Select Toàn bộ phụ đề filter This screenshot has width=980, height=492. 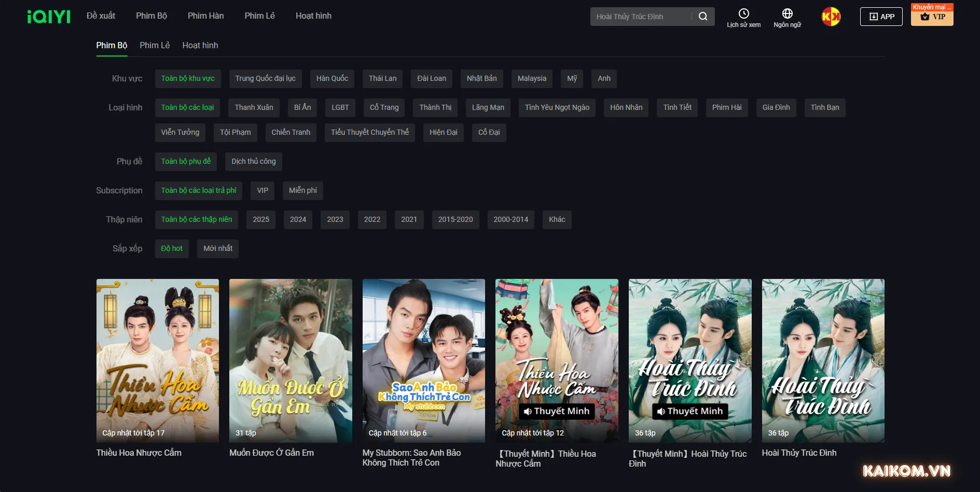pos(186,162)
